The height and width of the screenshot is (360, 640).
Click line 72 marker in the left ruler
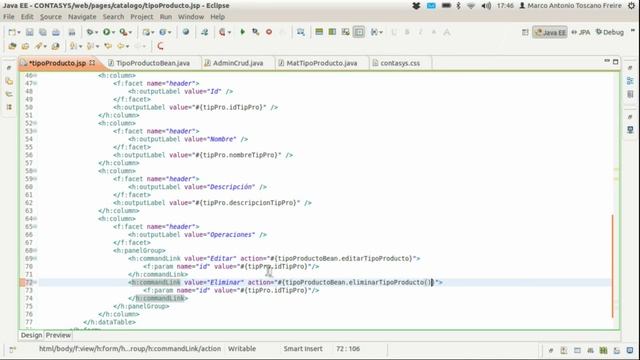22,282
